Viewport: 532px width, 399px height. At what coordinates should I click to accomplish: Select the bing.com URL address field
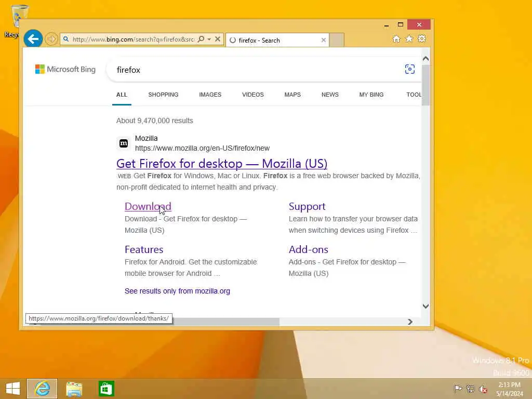134,39
